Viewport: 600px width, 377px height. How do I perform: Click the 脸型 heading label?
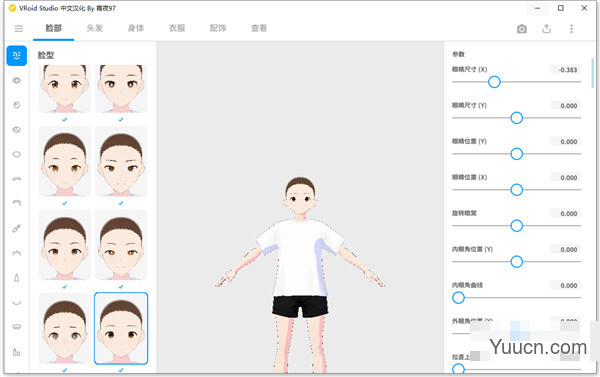coord(46,55)
